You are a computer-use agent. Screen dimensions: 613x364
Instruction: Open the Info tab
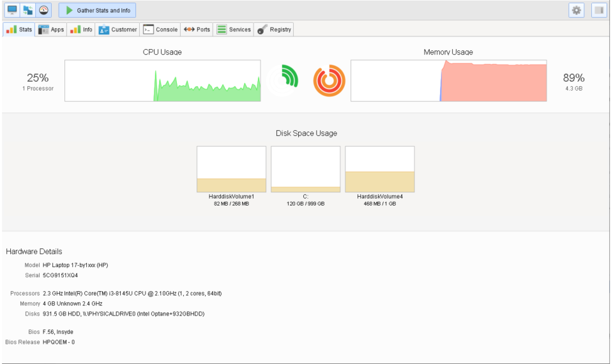(81, 29)
